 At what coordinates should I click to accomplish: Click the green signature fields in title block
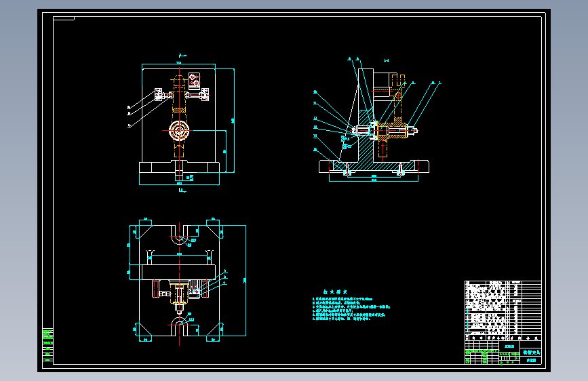pos(482,357)
